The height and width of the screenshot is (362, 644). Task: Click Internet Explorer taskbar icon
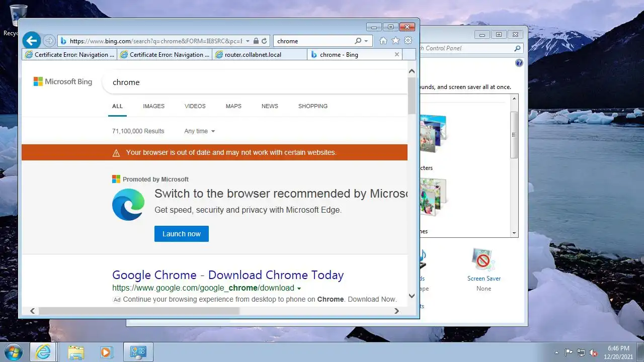tap(43, 352)
